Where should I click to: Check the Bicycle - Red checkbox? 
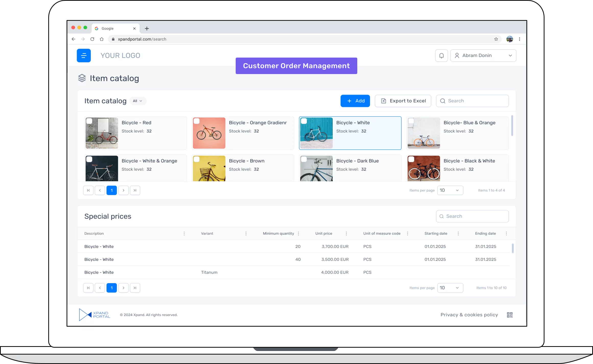[89, 121]
